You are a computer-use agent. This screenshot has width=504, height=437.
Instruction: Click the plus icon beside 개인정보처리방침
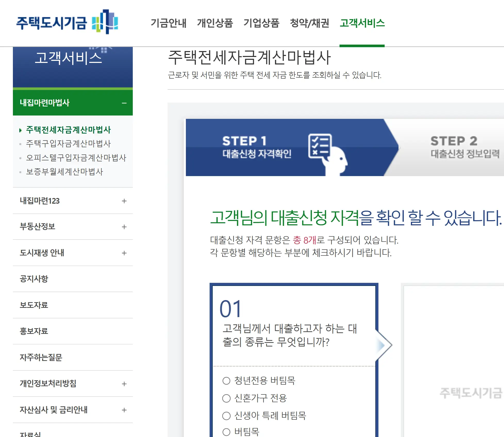point(124,384)
